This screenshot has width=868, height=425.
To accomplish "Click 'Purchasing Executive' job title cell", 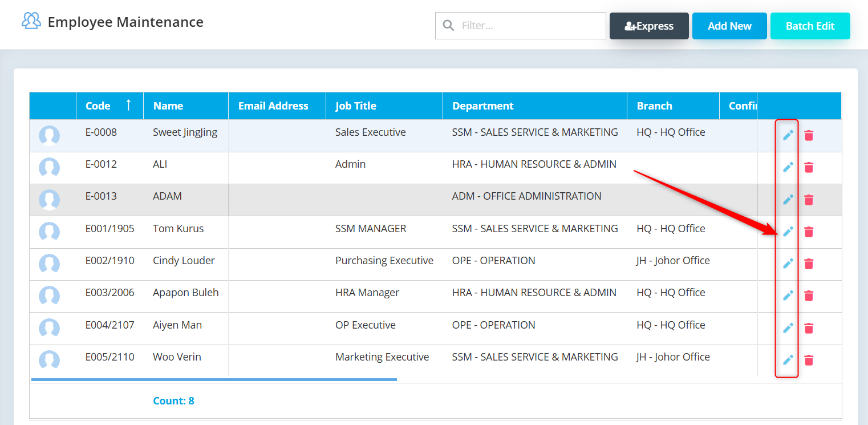I will (384, 261).
